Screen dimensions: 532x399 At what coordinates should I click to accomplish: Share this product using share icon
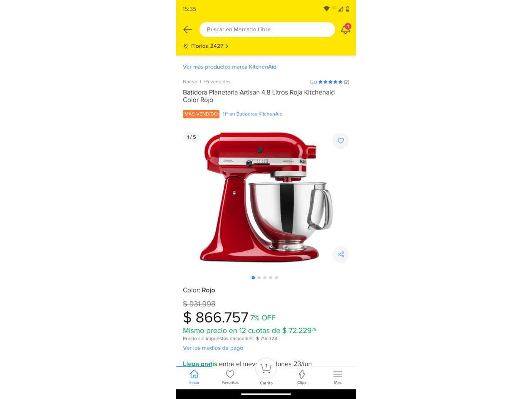click(341, 254)
